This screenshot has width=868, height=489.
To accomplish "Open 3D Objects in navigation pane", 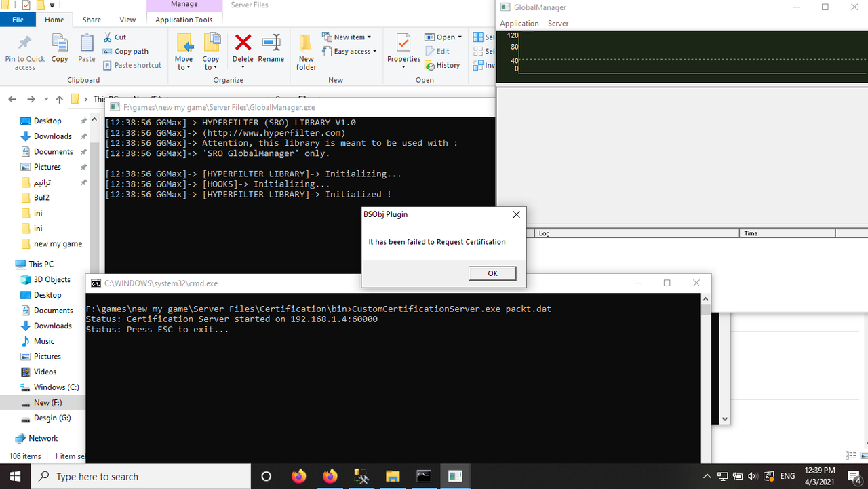I will (52, 279).
